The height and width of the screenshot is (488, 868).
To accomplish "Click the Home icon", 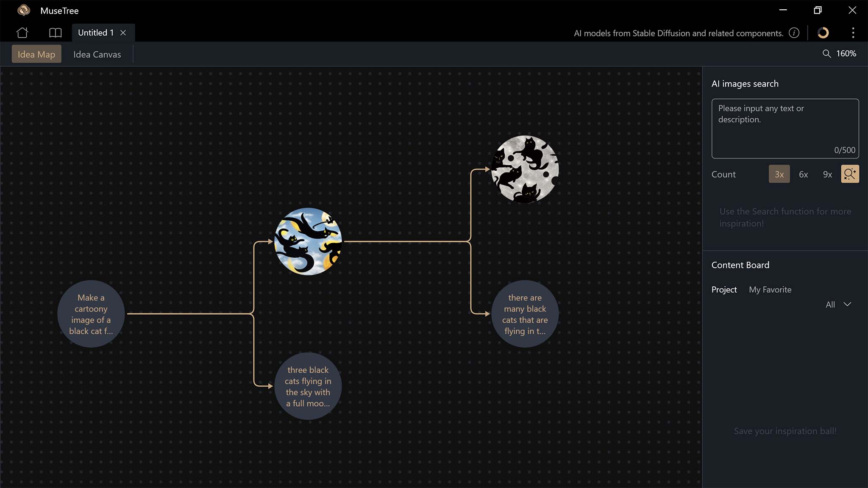I will coord(22,32).
